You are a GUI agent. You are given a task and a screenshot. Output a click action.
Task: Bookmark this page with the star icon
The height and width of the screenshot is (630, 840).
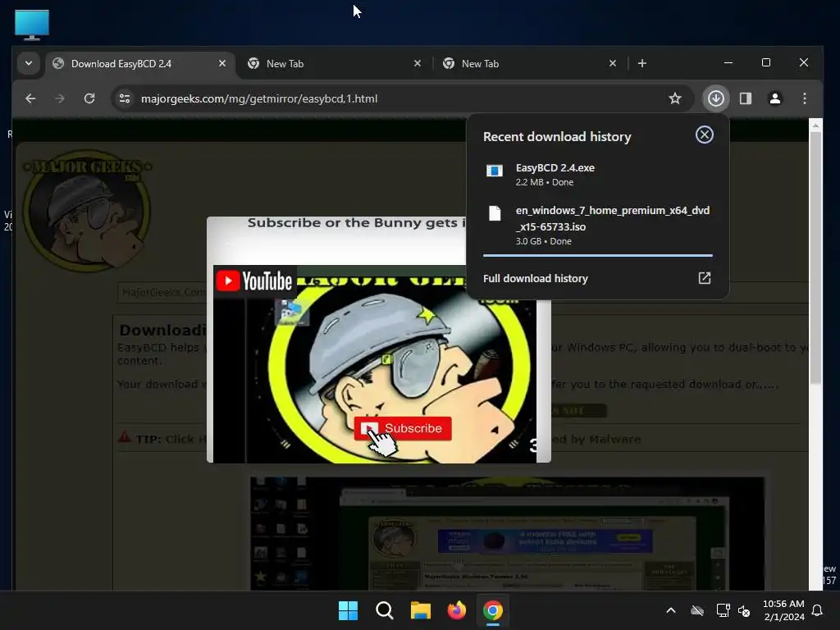pyautogui.click(x=675, y=98)
